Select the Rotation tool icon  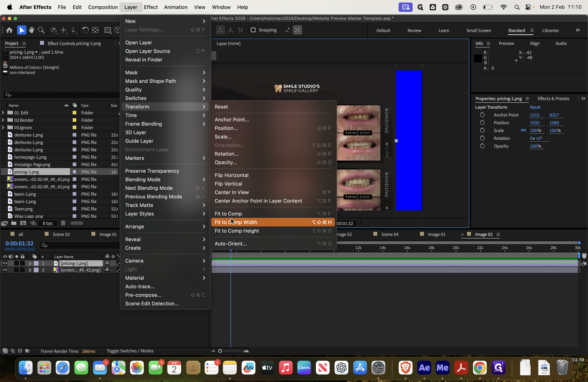point(85,30)
